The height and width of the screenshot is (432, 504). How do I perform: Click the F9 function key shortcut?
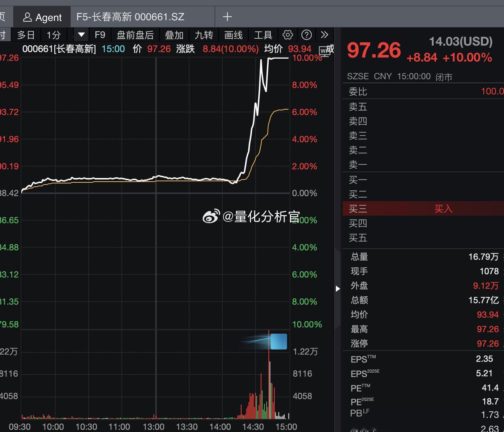pos(100,35)
